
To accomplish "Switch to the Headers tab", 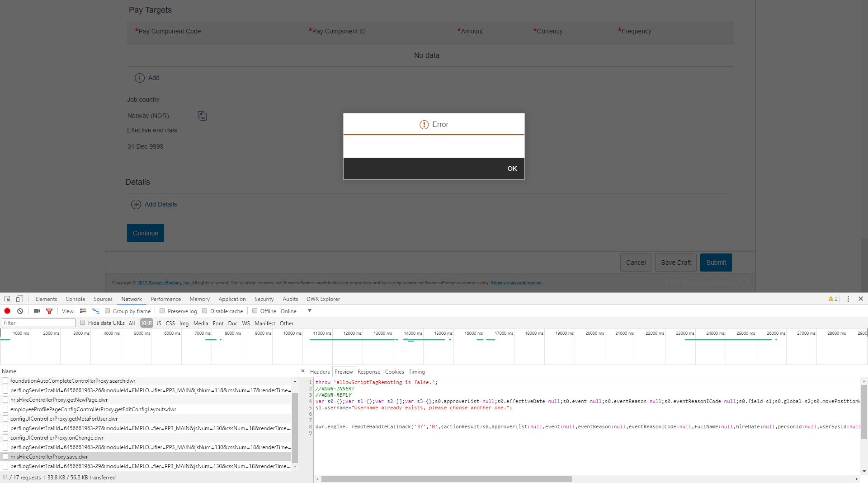I will pyautogui.click(x=320, y=372).
